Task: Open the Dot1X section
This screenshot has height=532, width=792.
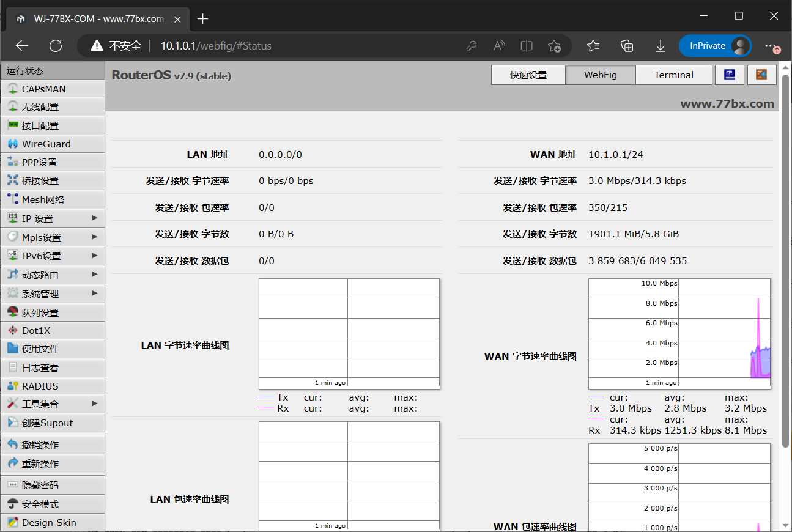Action: pyautogui.click(x=36, y=331)
